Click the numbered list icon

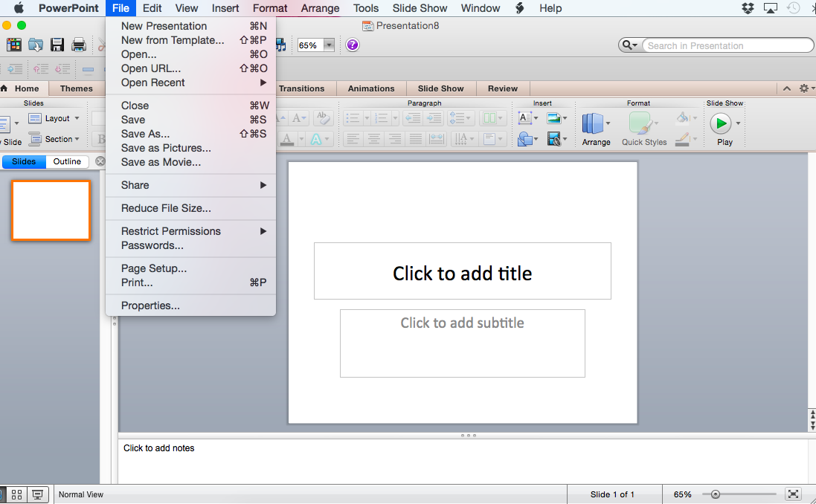[x=382, y=118]
